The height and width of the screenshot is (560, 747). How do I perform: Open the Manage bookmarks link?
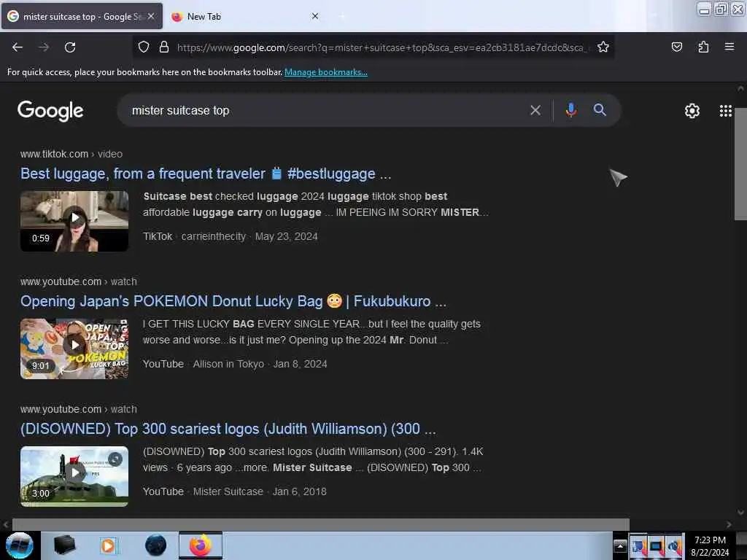point(326,72)
